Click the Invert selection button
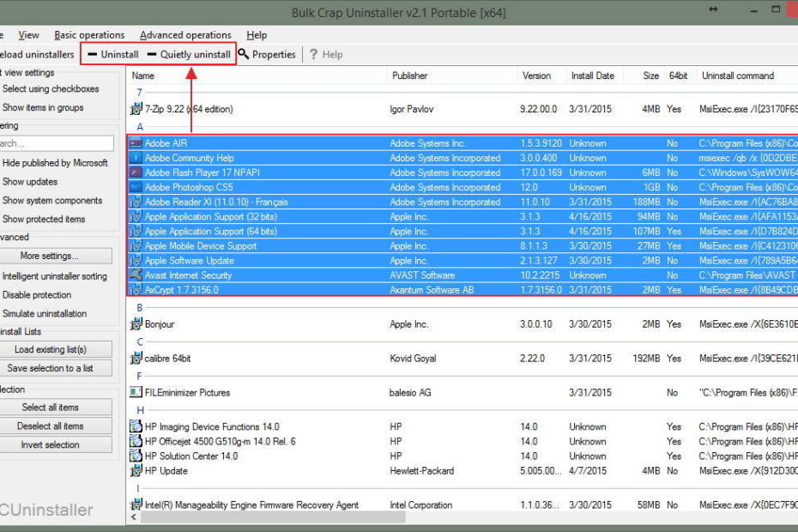Viewport: 798px width, 532px height. [x=55, y=445]
